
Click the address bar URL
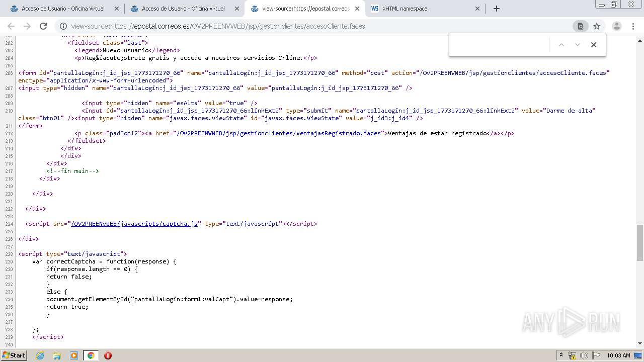coord(218,26)
